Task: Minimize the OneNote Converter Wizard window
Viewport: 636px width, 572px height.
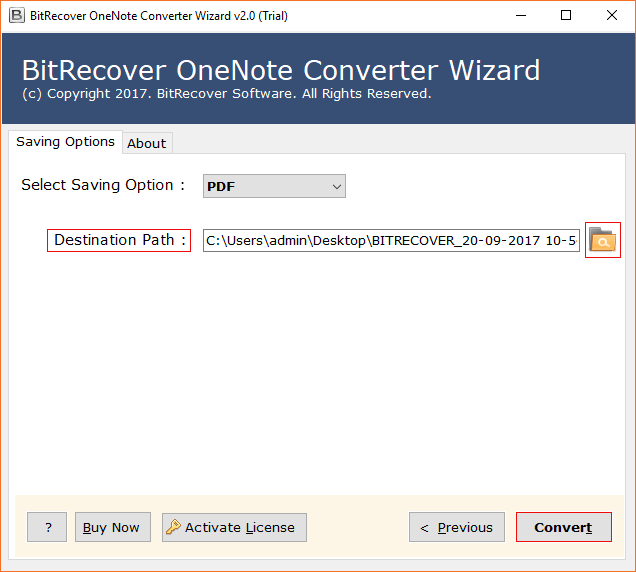Action: [521, 16]
